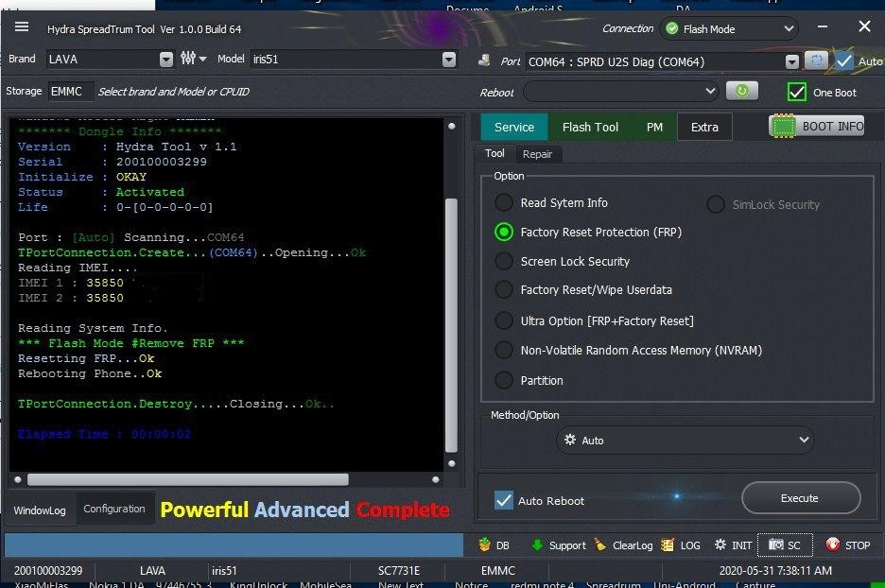Click serial 200100003299 in status bar
Viewport: 885px width, 588px height.
(48, 570)
